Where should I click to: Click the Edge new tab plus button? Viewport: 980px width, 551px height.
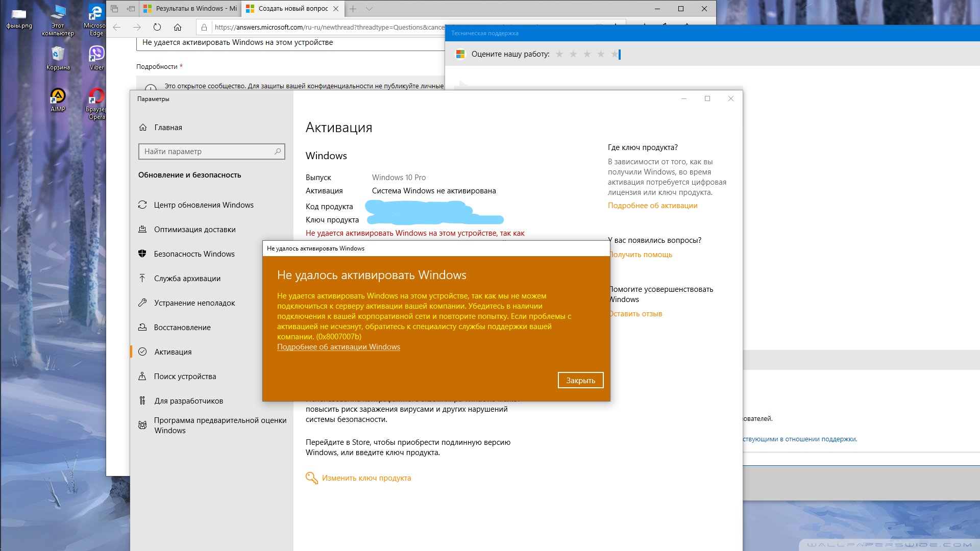(x=353, y=9)
